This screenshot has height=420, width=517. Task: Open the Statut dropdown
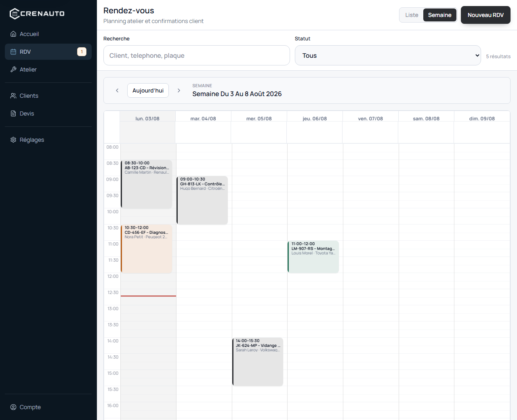[388, 55]
